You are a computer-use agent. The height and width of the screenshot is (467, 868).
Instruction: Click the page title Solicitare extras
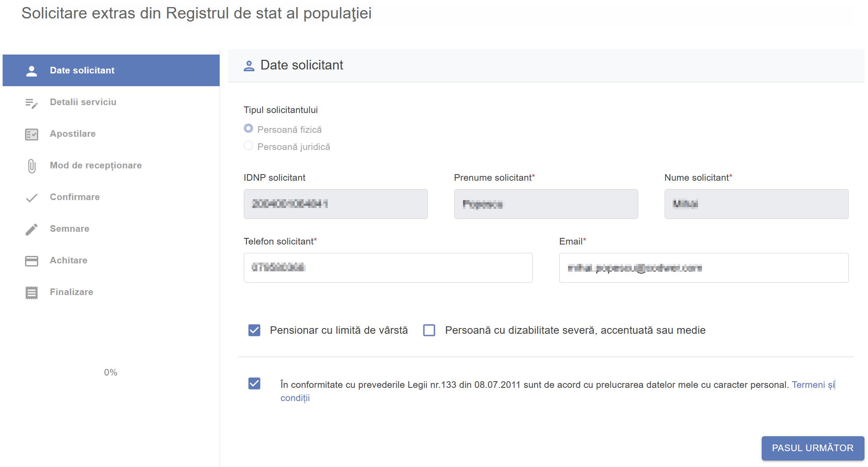[x=196, y=14]
